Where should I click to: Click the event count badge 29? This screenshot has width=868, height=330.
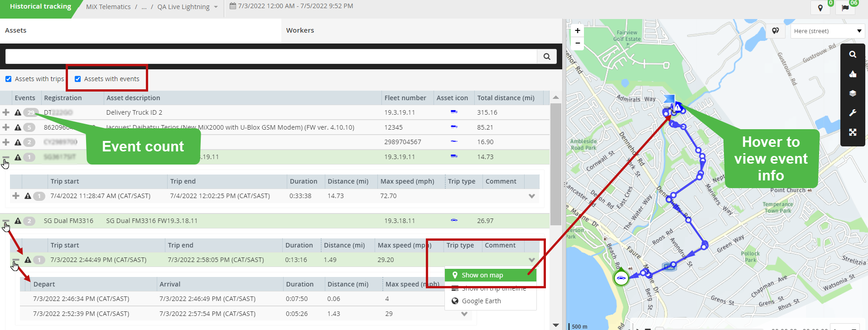(30, 112)
